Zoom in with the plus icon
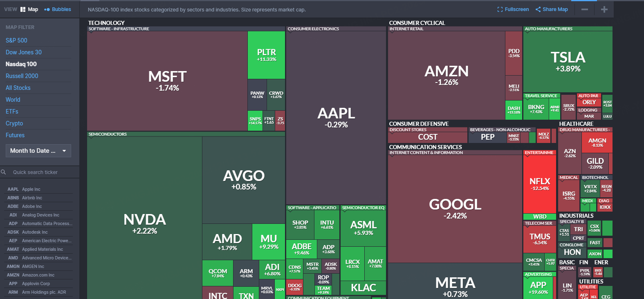The width and height of the screenshot is (644, 299). pos(604,9)
